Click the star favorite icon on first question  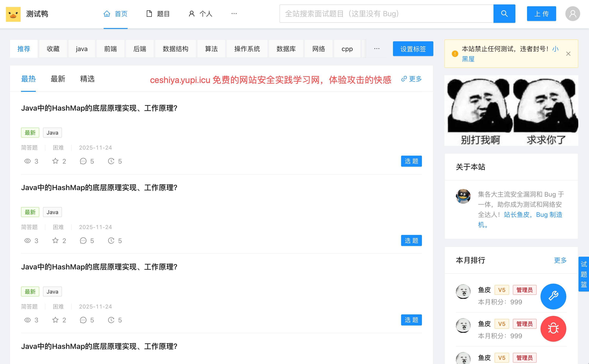click(55, 161)
